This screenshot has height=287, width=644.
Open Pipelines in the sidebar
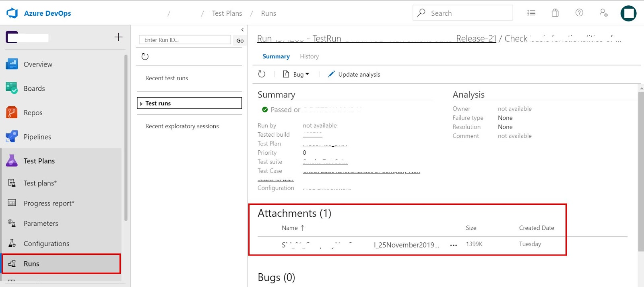click(x=37, y=137)
